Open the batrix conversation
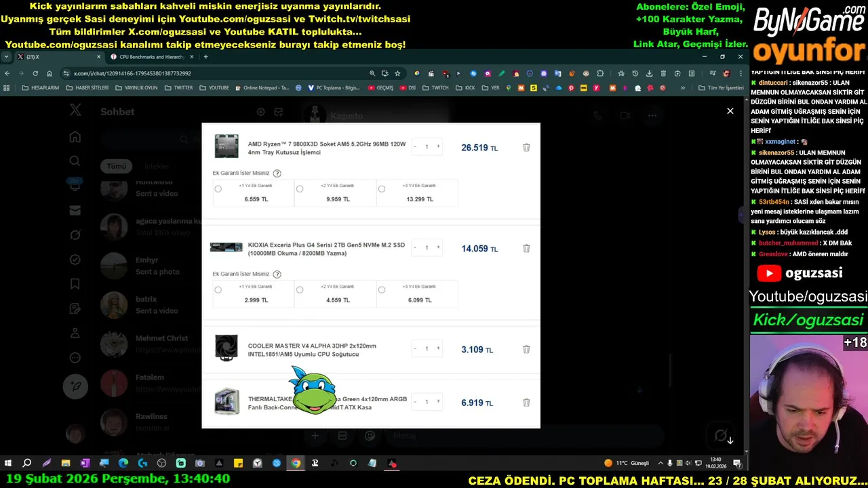The height and width of the screenshot is (488, 868). [x=151, y=305]
